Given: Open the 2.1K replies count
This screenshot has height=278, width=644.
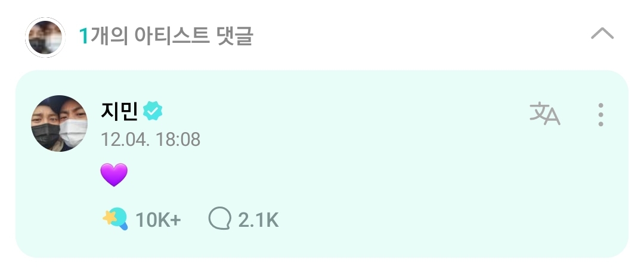Looking at the screenshot, I should [x=258, y=220].
